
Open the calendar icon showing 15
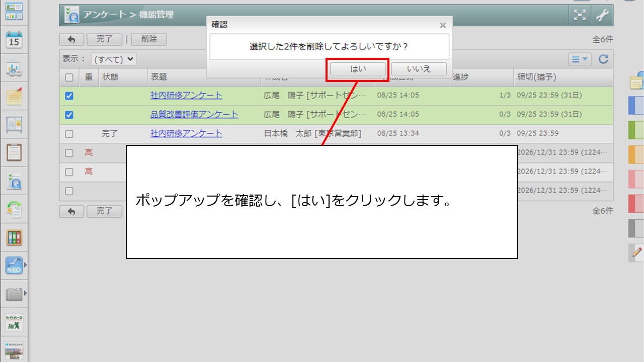[x=14, y=39]
